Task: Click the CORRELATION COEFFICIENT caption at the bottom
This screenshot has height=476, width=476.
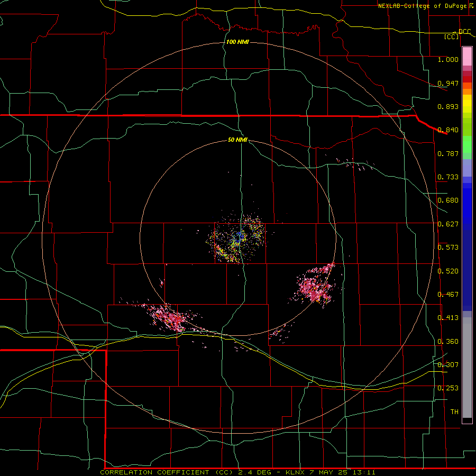Action: (x=237, y=472)
